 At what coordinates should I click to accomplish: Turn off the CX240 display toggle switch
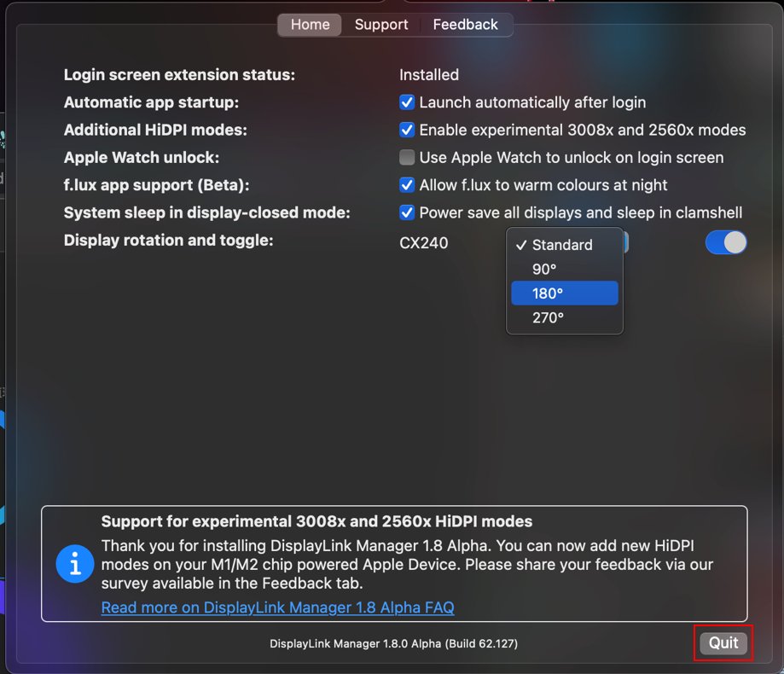(726, 242)
